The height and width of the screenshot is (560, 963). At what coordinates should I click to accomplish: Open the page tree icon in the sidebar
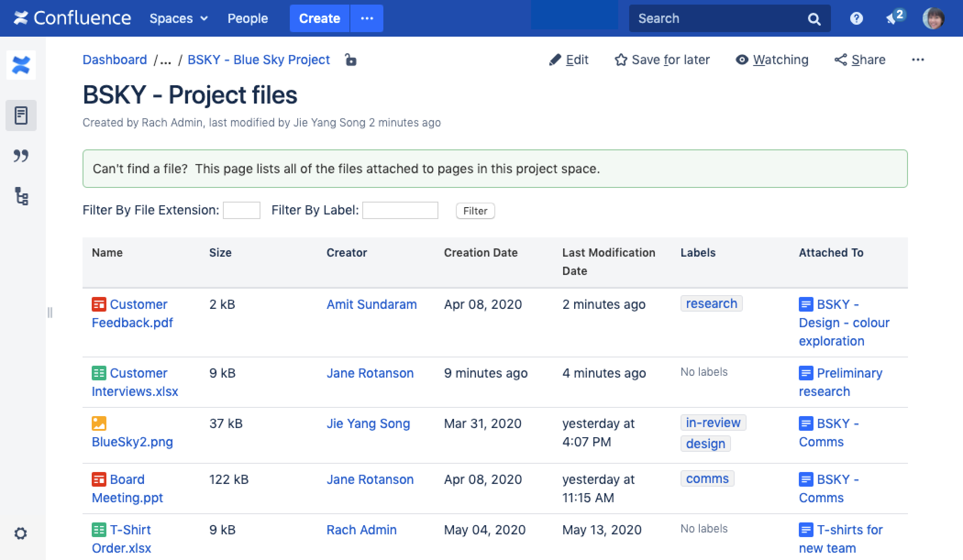point(21,196)
